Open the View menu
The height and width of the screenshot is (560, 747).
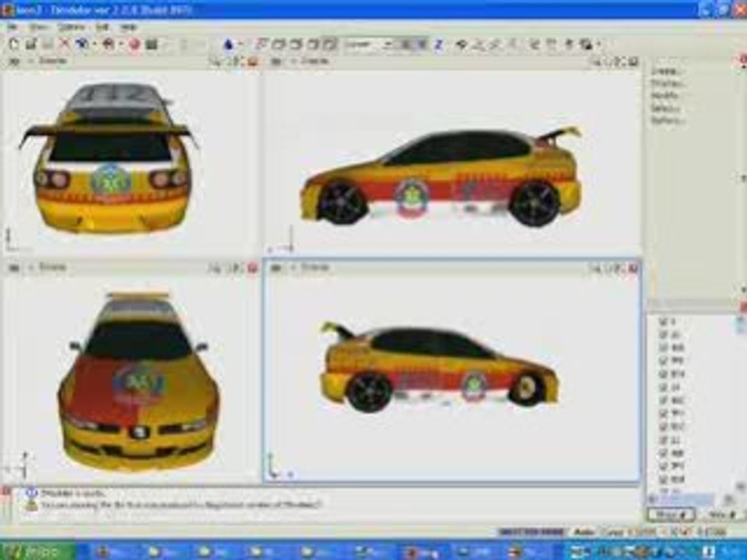coord(39,27)
